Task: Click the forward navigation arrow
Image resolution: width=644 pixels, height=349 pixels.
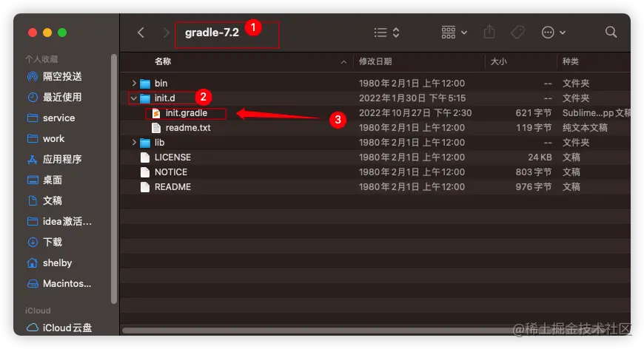Action: pyautogui.click(x=166, y=33)
